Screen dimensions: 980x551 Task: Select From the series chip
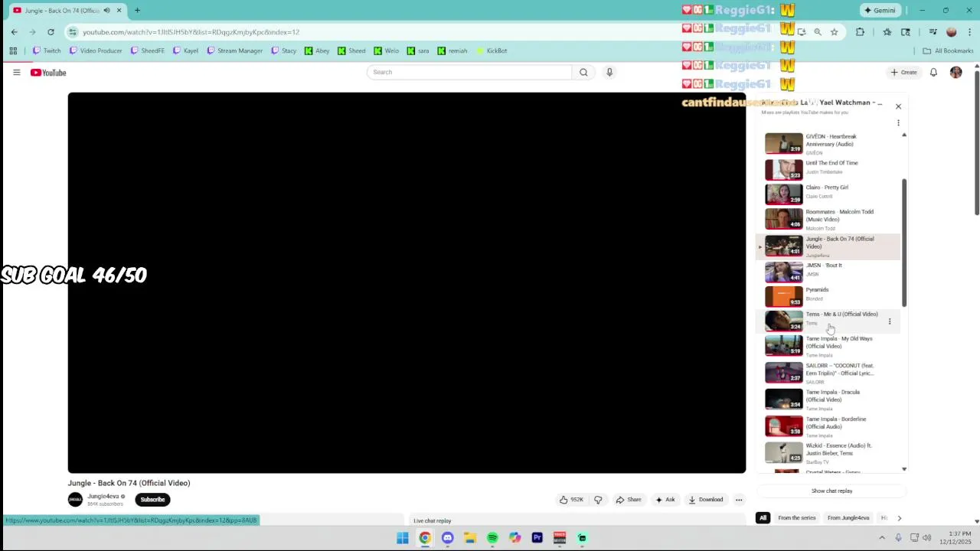(x=797, y=518)
